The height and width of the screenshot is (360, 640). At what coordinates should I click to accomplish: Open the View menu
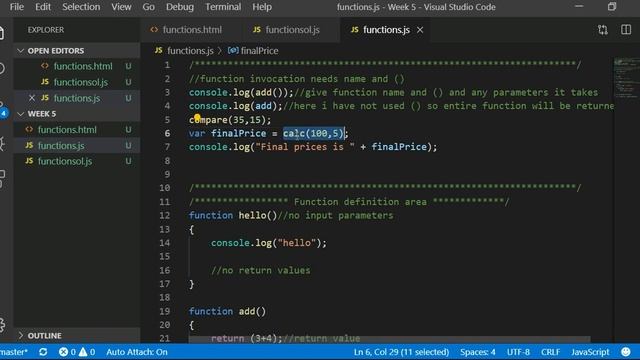[121, 7]
